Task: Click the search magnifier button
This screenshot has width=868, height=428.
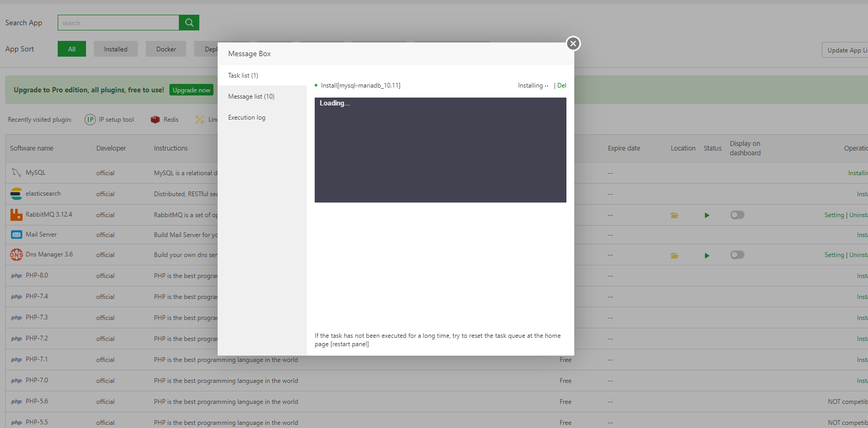Action: [x=189, y=23]
